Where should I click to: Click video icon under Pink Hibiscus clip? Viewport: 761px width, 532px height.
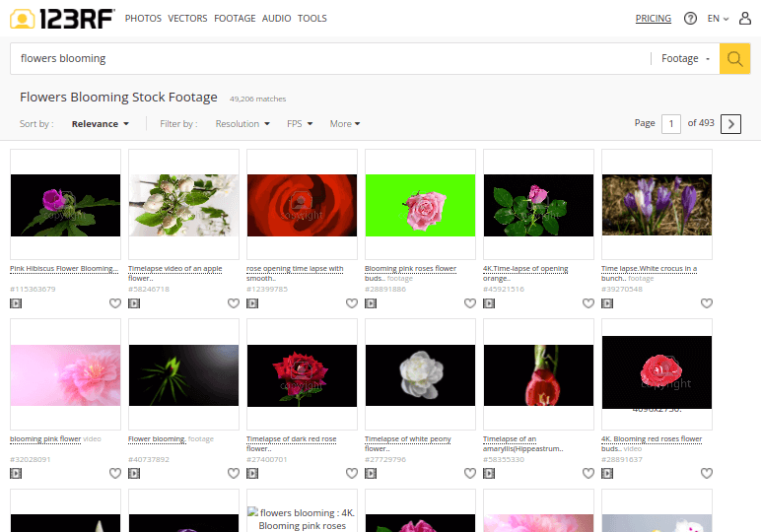(x=16, y=303)
